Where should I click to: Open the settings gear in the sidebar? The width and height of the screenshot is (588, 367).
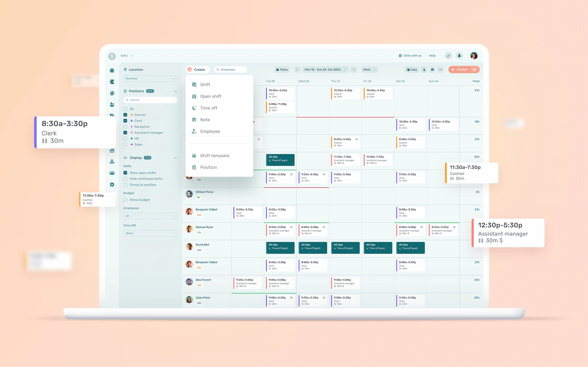112,185
